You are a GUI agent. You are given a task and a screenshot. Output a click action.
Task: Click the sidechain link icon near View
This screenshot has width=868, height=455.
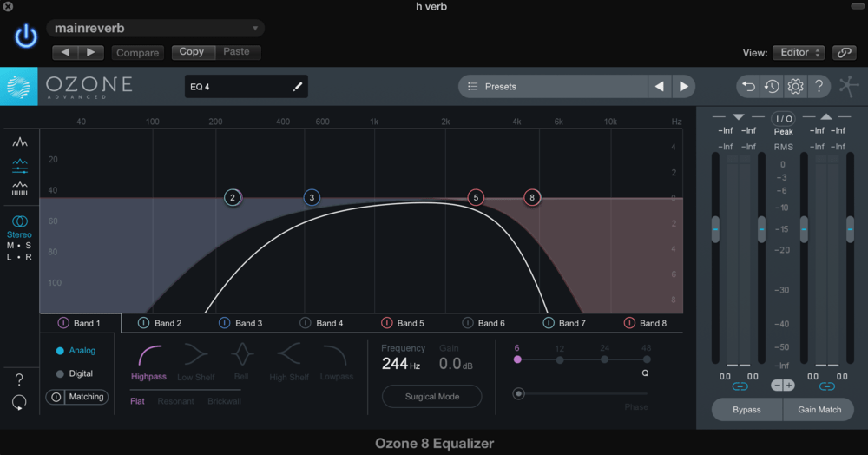pyautogui.click(x=845, y=53)
